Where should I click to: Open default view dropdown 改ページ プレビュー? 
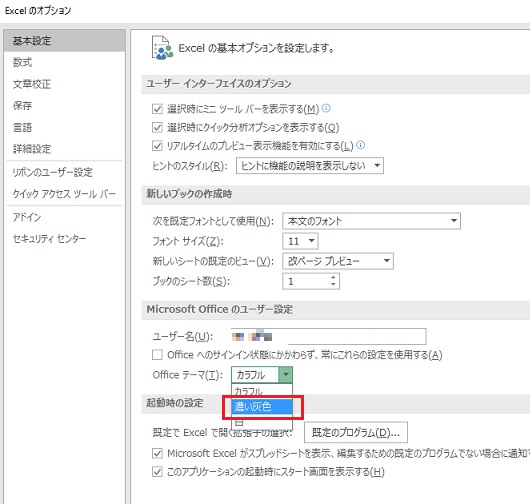(x=338, y=261)
